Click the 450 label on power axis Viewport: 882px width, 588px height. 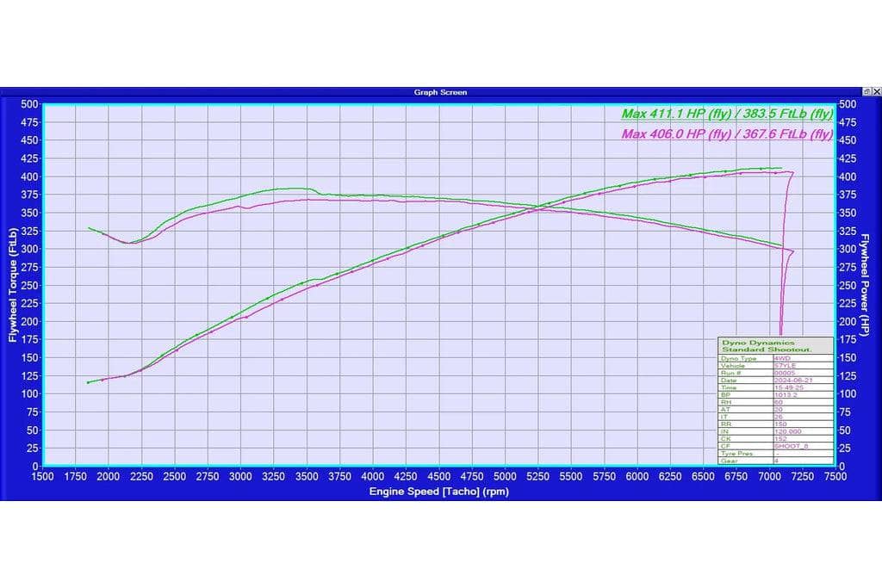848,140
